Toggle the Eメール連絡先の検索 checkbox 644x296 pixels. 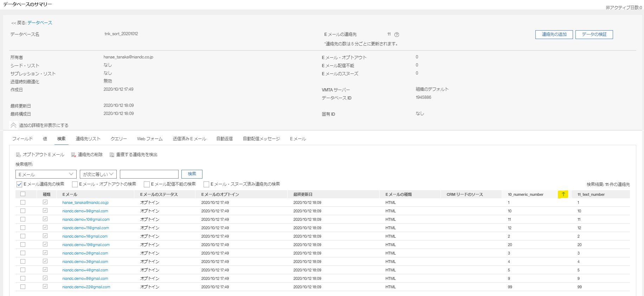(19, 184)
